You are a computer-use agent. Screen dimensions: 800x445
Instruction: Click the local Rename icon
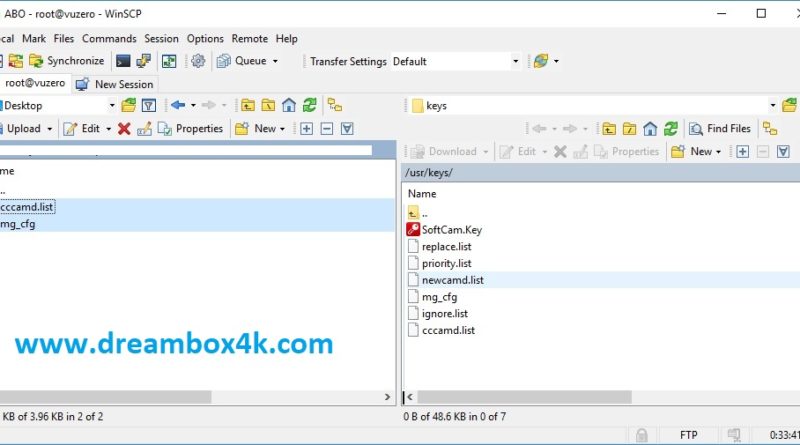(144, 129)
